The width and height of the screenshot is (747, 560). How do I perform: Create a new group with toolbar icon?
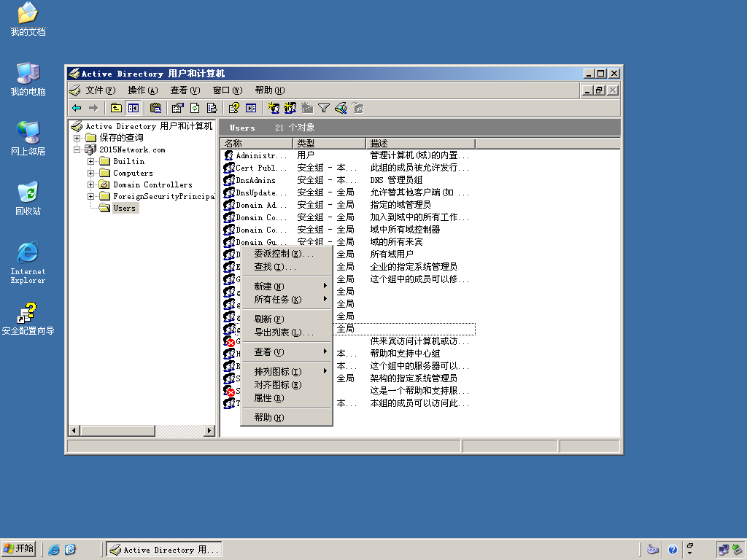pos(290,108)
